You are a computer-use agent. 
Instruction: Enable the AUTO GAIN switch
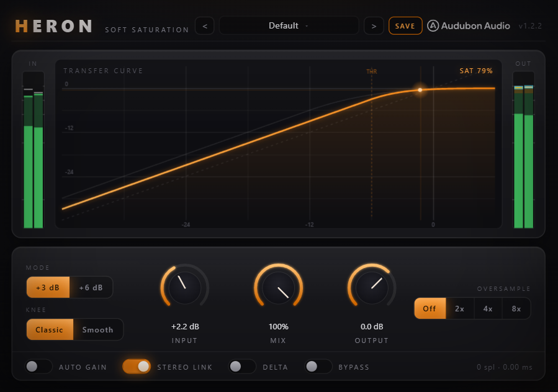(38, 367)
